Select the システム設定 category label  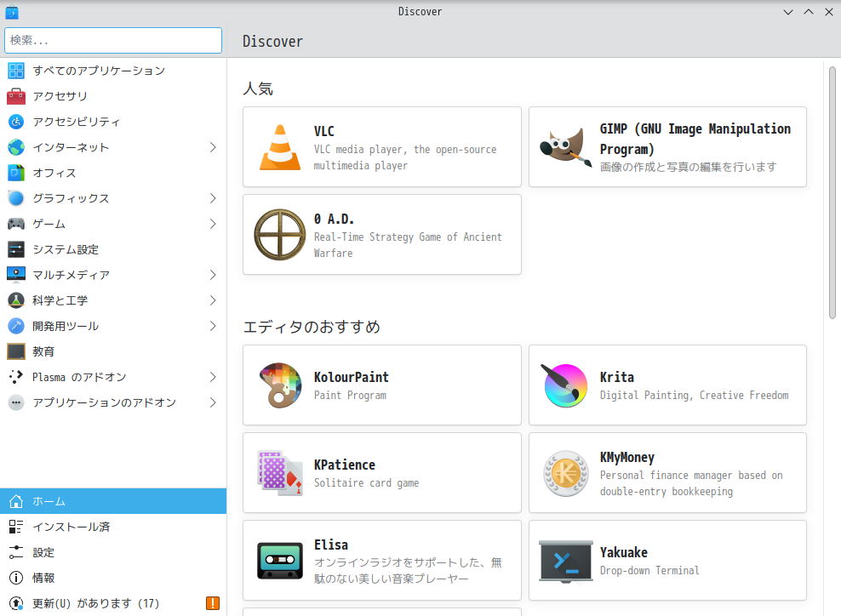point(66,250)
